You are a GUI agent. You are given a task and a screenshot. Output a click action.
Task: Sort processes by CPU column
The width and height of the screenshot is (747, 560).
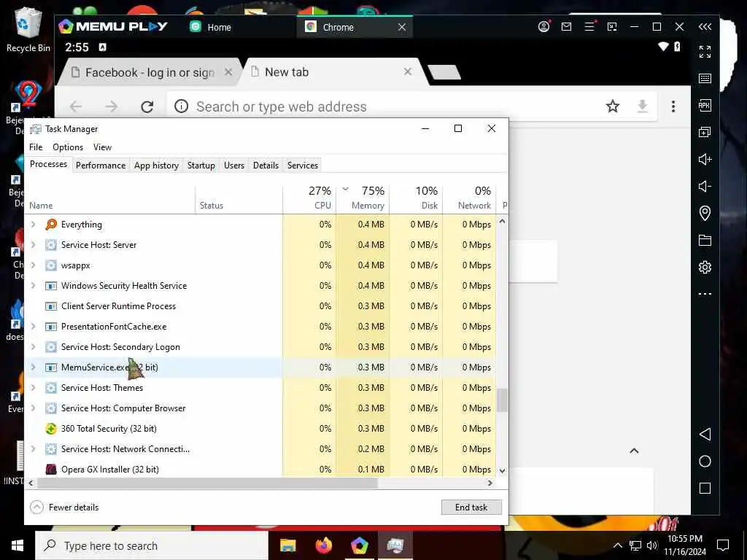tap(309, 198)
